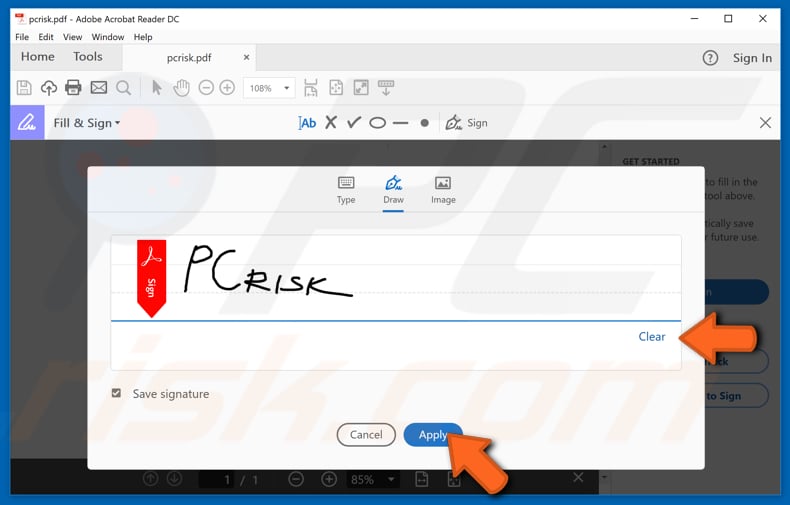
Task: Select the line tool
Action: (401, 122)
